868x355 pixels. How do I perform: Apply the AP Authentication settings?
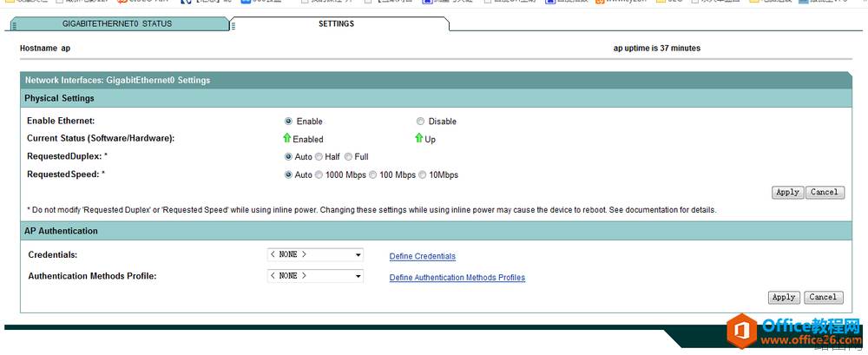[784, 298]
